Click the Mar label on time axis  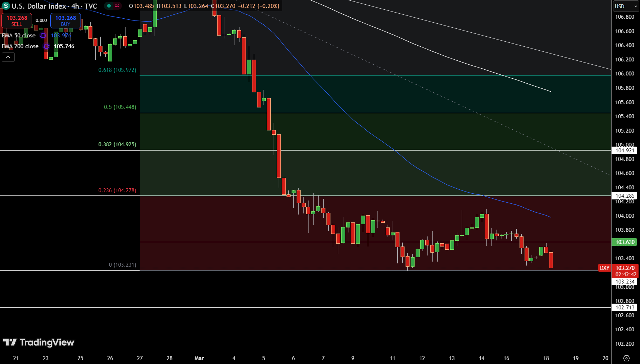[199, 358]
